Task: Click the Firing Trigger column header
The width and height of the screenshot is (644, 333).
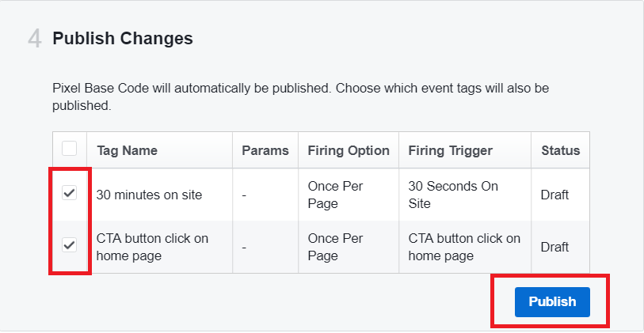Action: 450,150
